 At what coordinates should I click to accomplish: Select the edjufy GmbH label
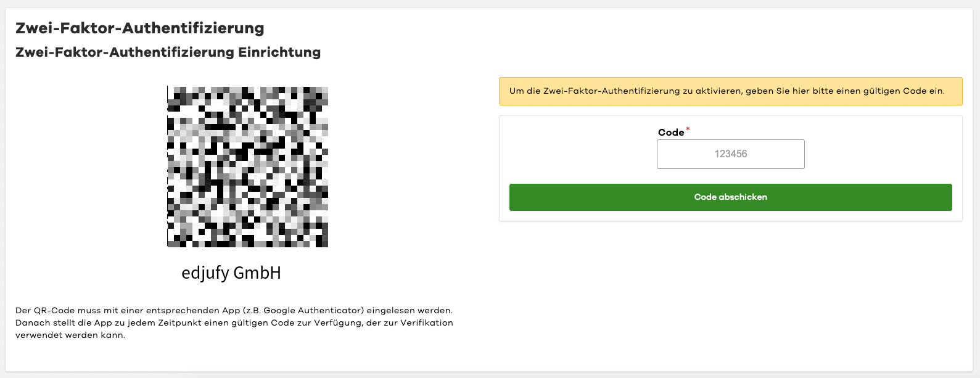click(x=231, y=273)
